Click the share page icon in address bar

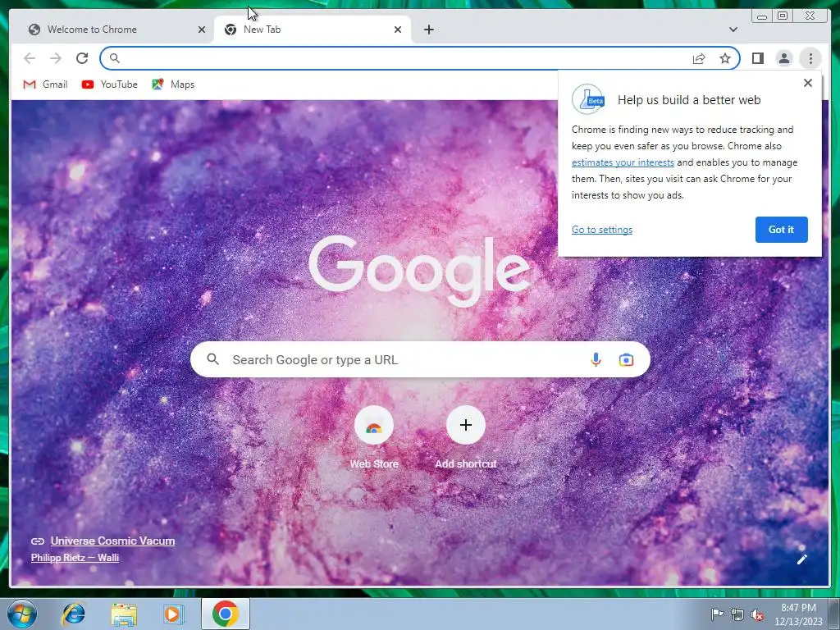(x=699, y=58)
